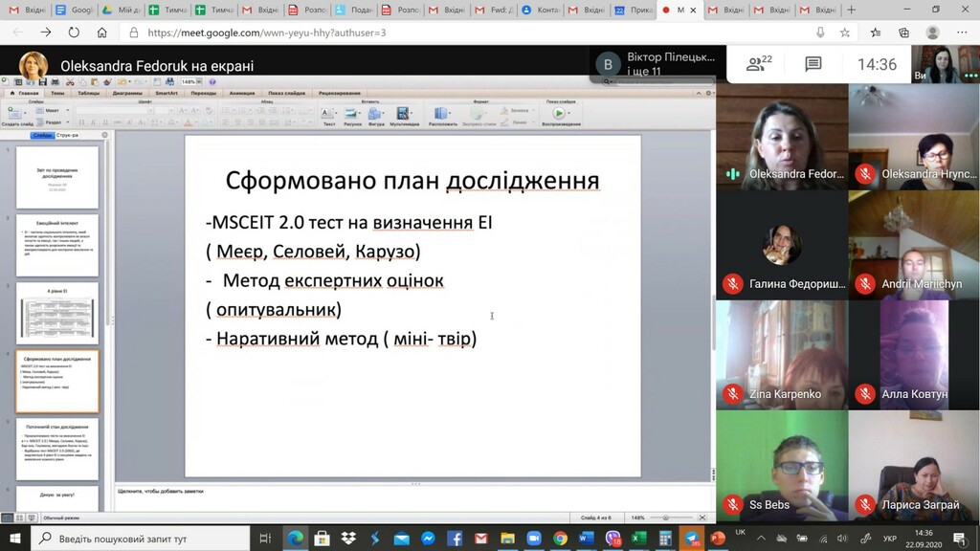This screenshot has width=980, height=551.
Task: Open Excel from the taskbar
Action: point(639,539)
